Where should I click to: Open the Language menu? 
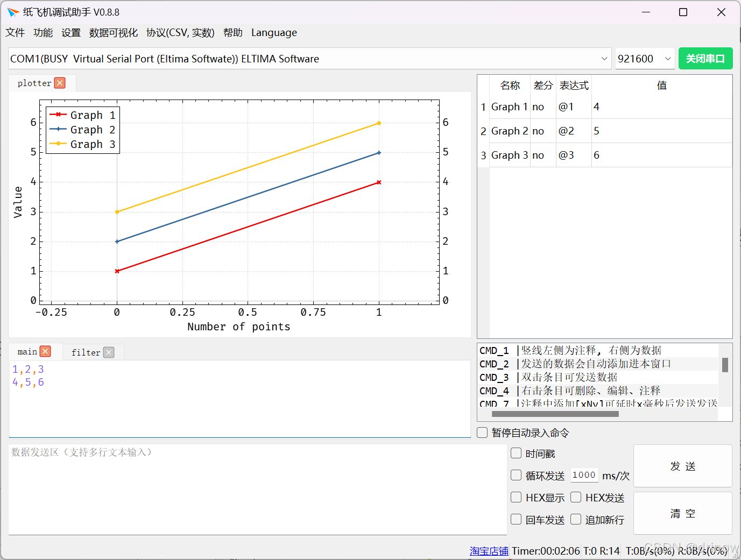274,33
